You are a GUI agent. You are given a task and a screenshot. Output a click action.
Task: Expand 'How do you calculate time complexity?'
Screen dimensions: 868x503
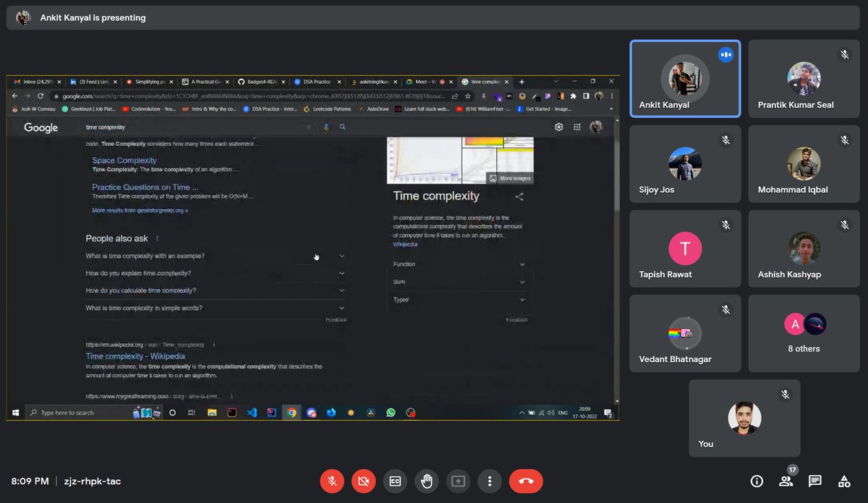coord(216,291)
